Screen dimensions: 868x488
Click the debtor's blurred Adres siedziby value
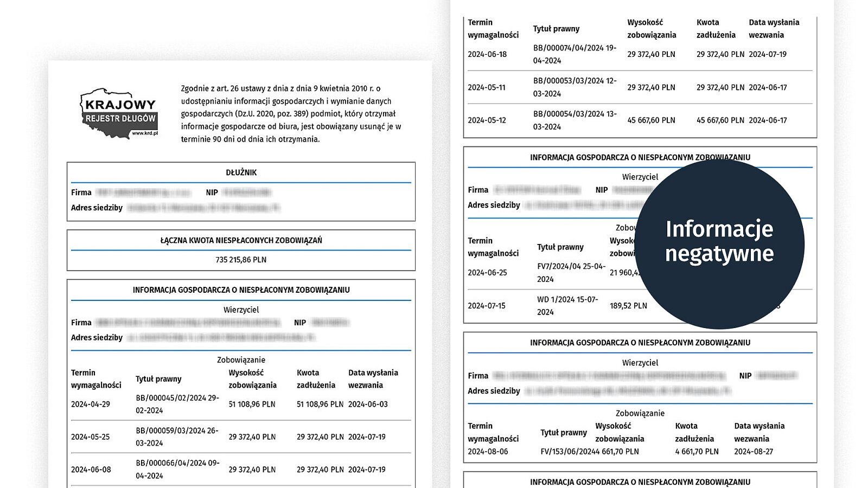click(203, 208)
